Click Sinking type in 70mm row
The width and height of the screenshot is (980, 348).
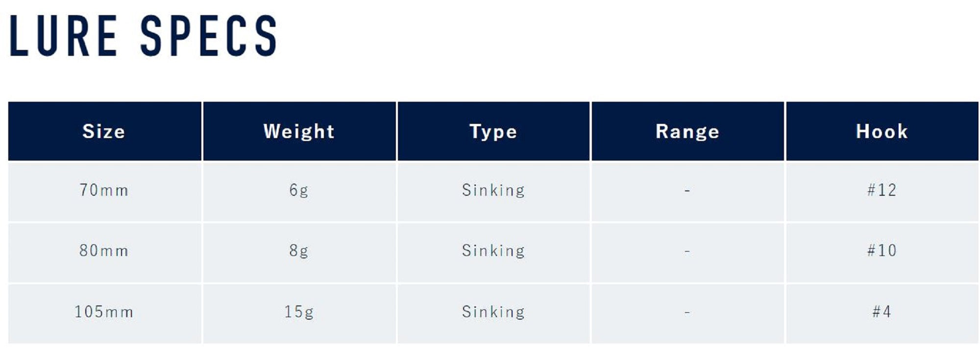(493, 190)
